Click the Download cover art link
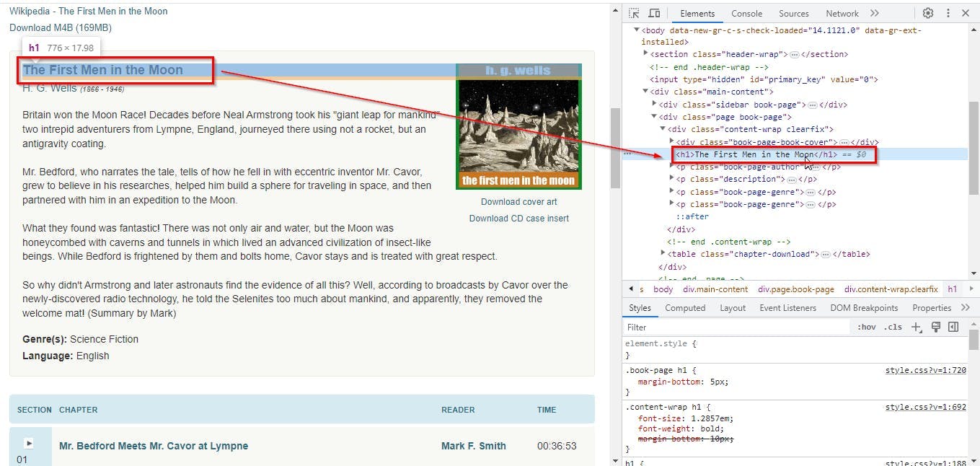 [519, 202]
